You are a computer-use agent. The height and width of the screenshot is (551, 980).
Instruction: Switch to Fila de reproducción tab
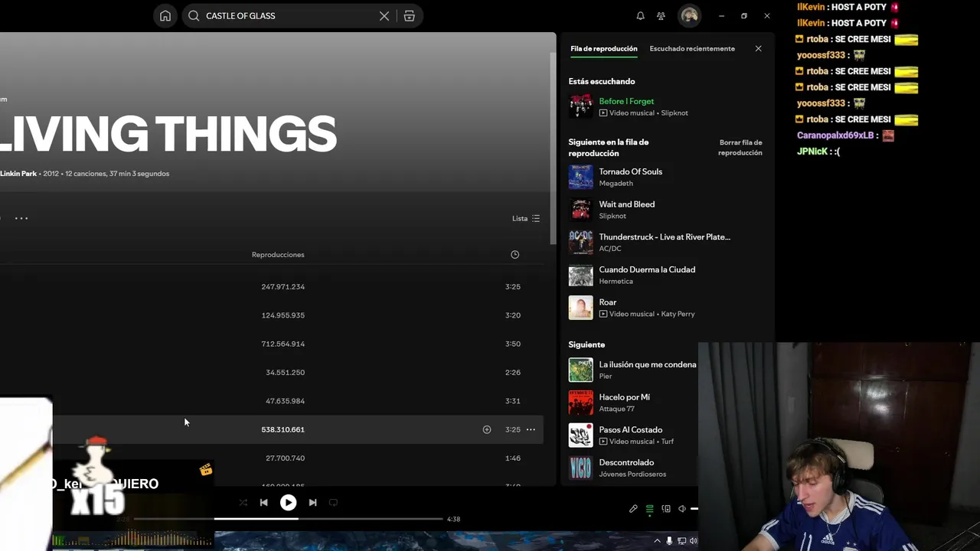[603, 49]
